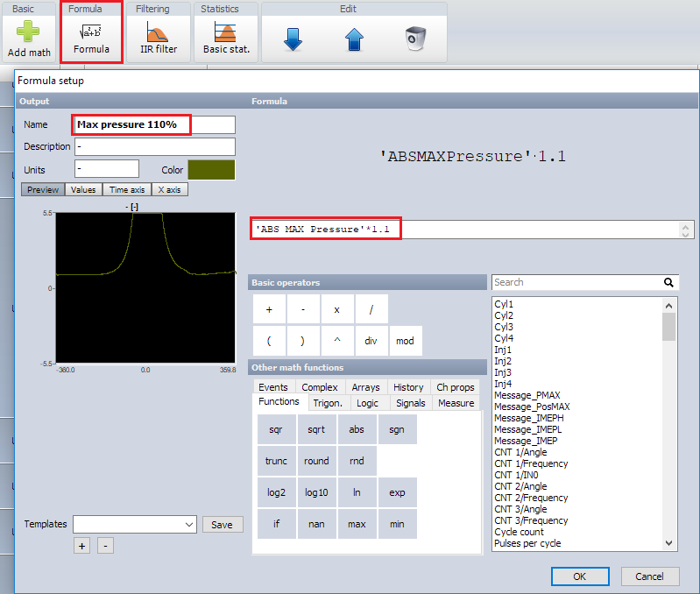The image size is (700, 594).
Task: Insert the mod operator
Action: pos(406,341)
